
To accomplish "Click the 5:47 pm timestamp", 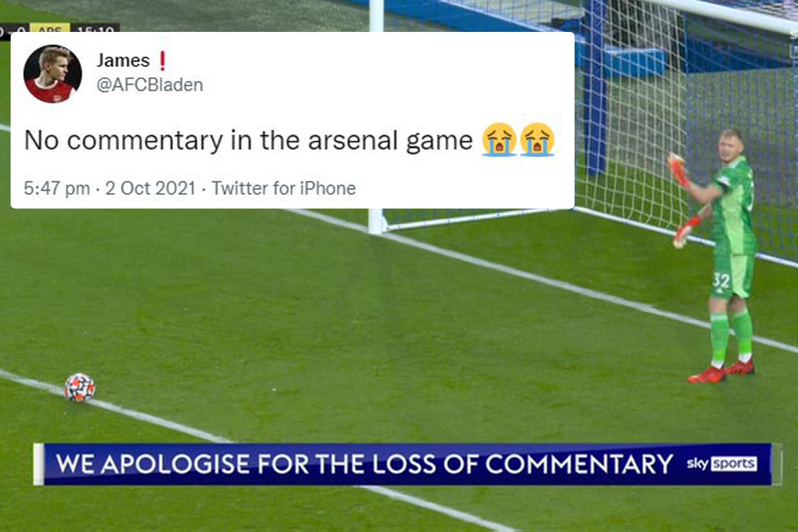I will [x=57, y=188].
